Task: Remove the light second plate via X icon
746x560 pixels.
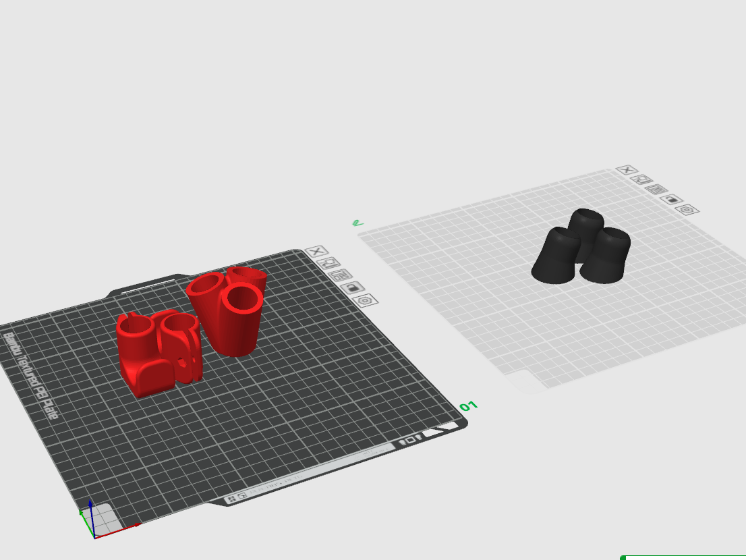Action: (627, 170)
